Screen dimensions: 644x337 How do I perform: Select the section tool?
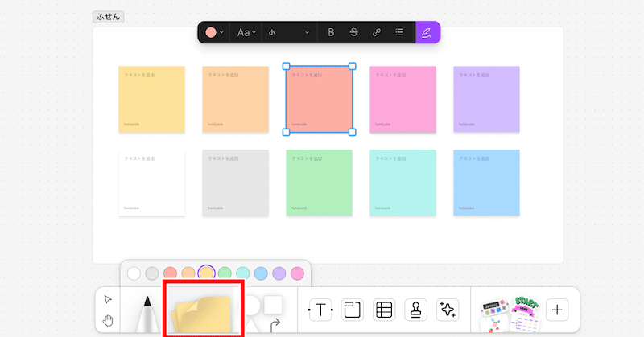352,310
